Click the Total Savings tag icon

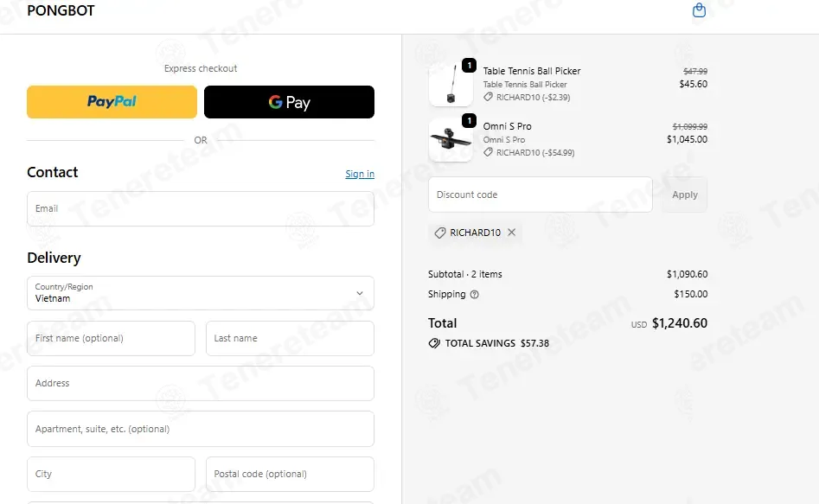coord(434,343)
